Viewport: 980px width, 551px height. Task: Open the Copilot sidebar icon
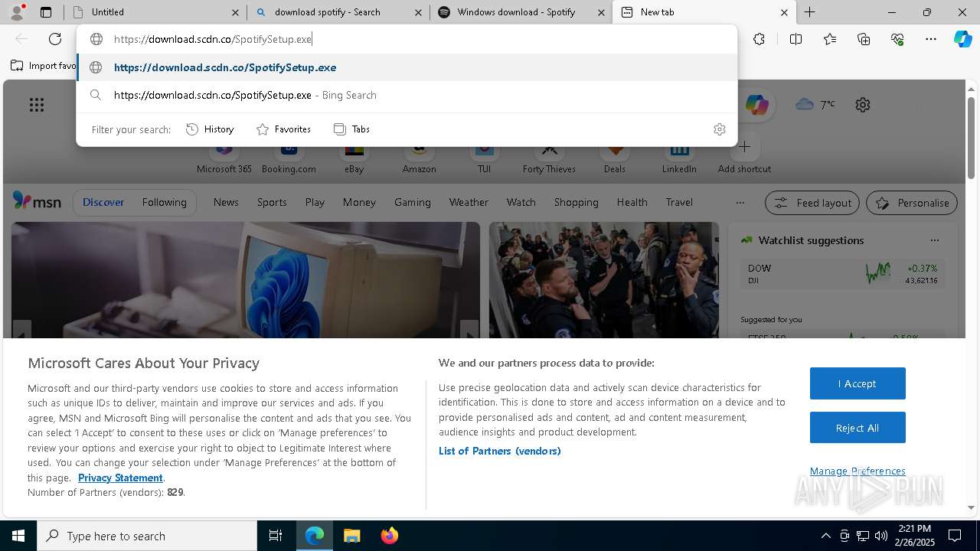tap(962, 39)
